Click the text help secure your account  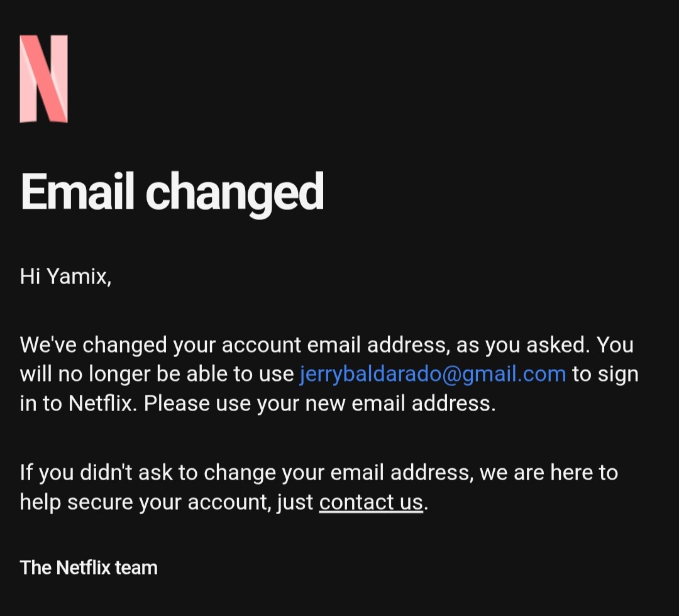point(145,502)
